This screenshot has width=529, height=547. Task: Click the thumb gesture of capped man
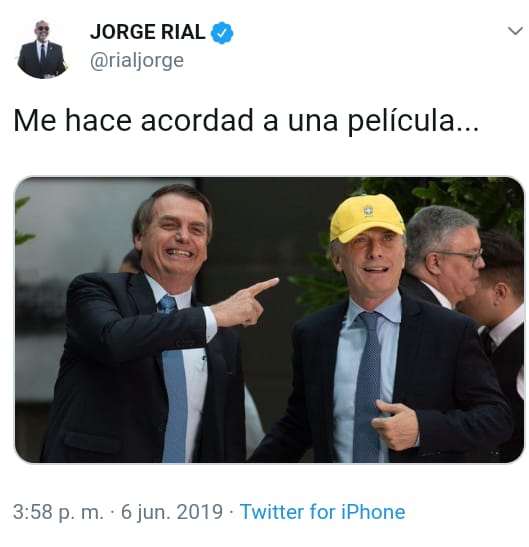395,424
